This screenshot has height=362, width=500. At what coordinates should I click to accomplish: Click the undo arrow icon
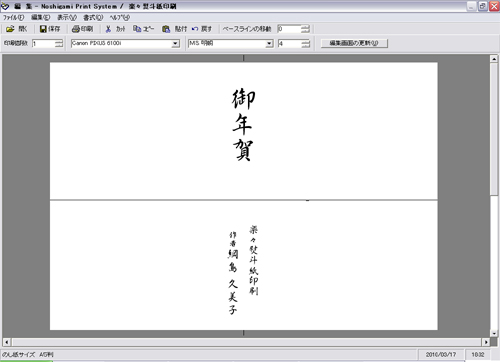pos(195,29)
